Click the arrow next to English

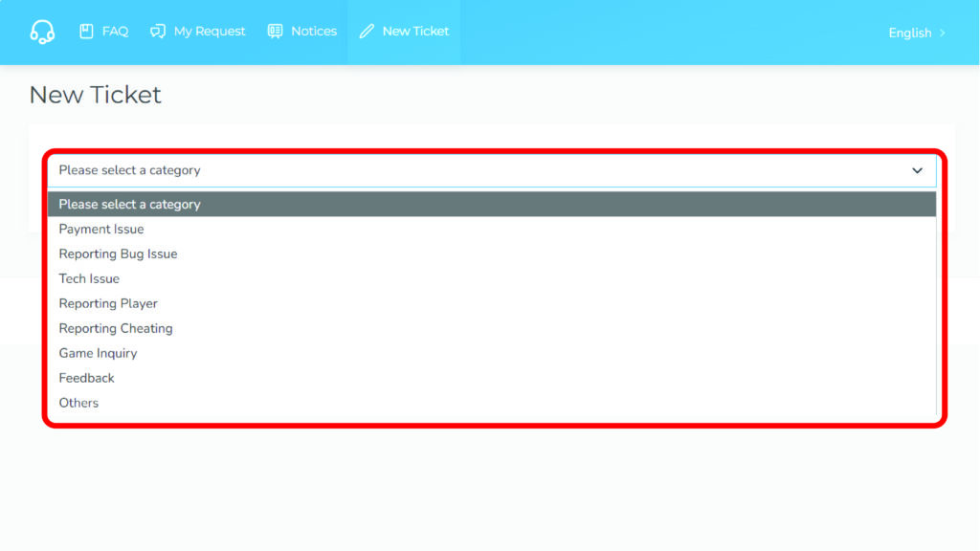(943, 33)
